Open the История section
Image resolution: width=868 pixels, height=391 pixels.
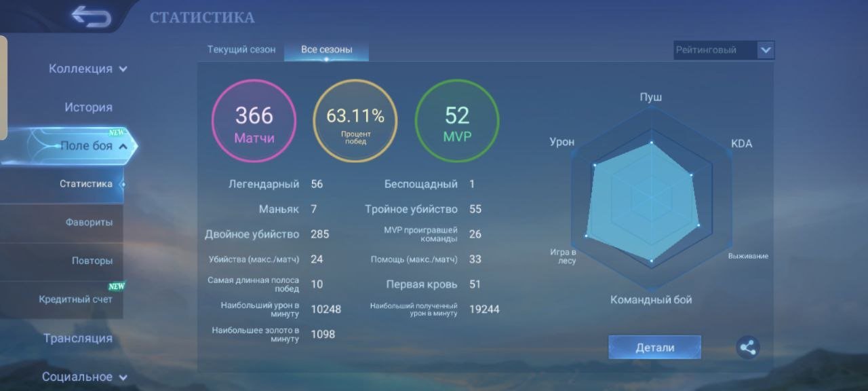[x=88, y=107]
